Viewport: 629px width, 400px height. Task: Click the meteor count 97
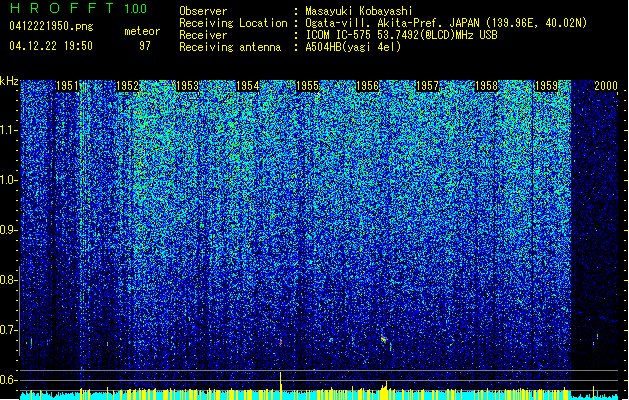point(145,46)
